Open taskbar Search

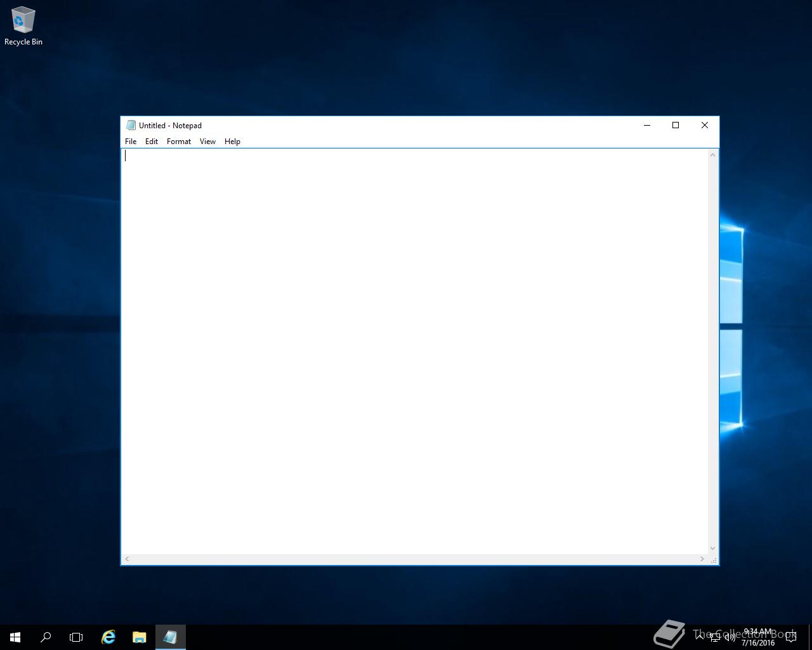(x=46, y=637)
